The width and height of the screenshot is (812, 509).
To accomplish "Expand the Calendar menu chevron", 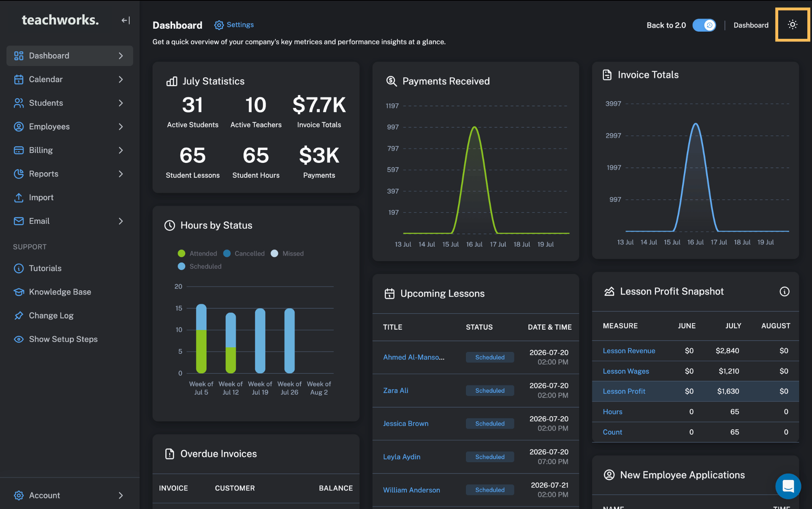I will (121, 80).
